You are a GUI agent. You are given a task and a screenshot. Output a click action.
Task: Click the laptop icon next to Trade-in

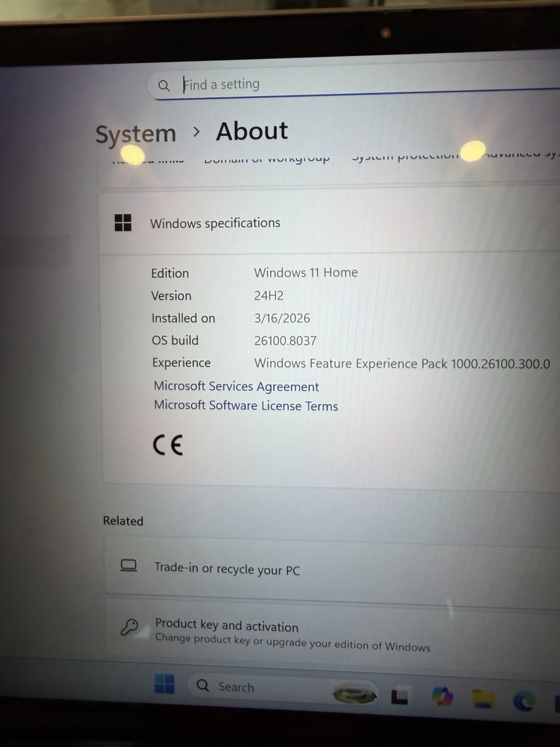tap(129, 565)
